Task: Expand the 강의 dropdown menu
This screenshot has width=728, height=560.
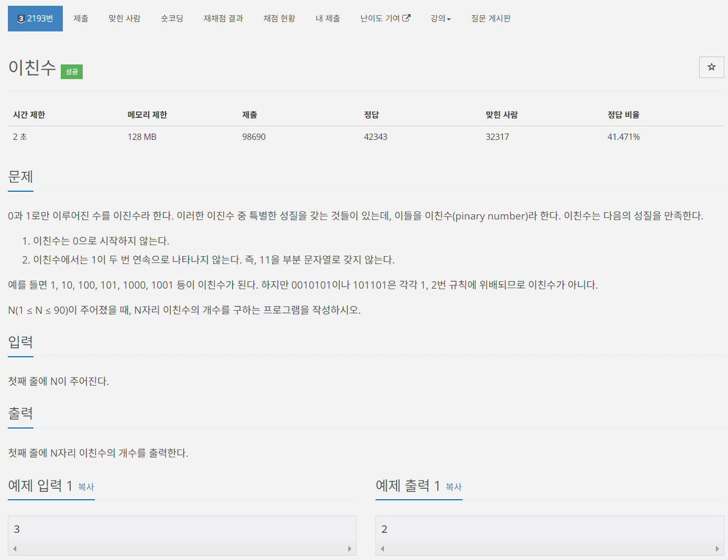Action: (x=440, y=18)
